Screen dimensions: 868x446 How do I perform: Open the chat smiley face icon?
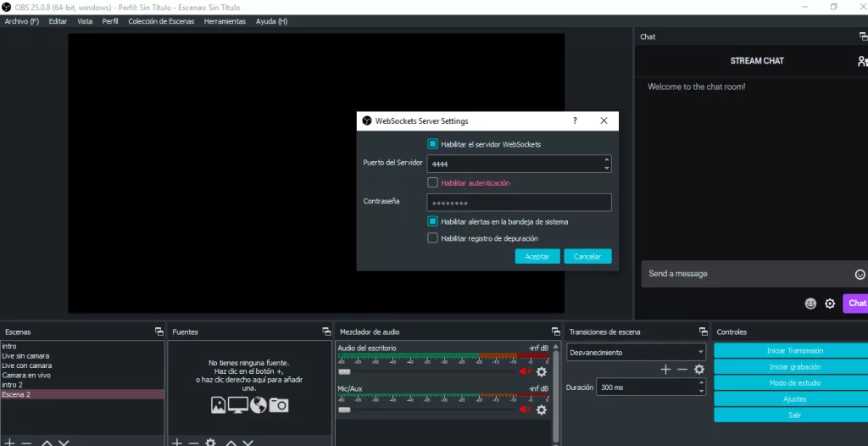pos(810,304)
